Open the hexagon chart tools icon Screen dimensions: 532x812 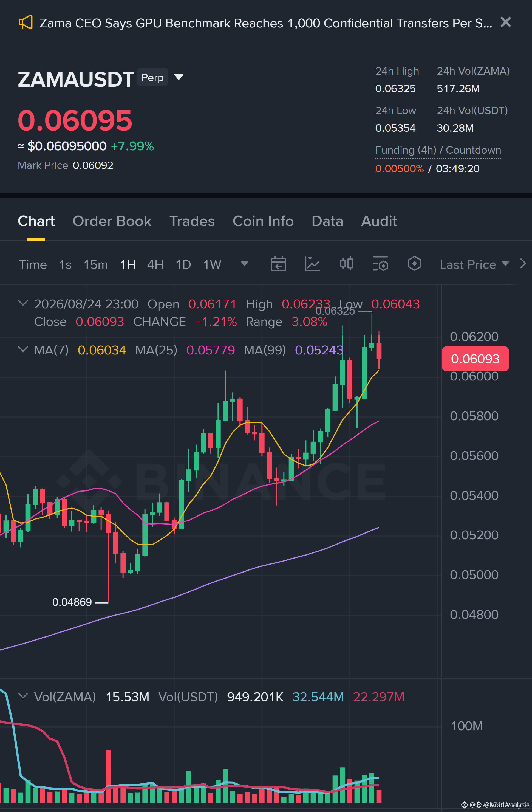tap(414, 264)
